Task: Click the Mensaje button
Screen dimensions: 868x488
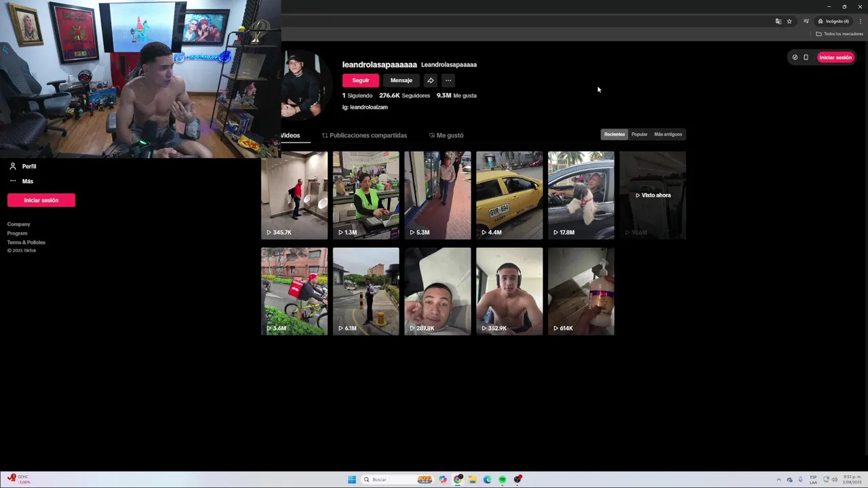Action: [x=401, y=81]
